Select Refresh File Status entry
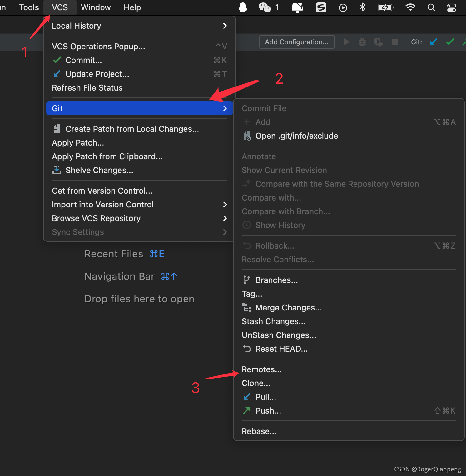The image size is (466, 476). pyautogui.click(x=139, y=88)
